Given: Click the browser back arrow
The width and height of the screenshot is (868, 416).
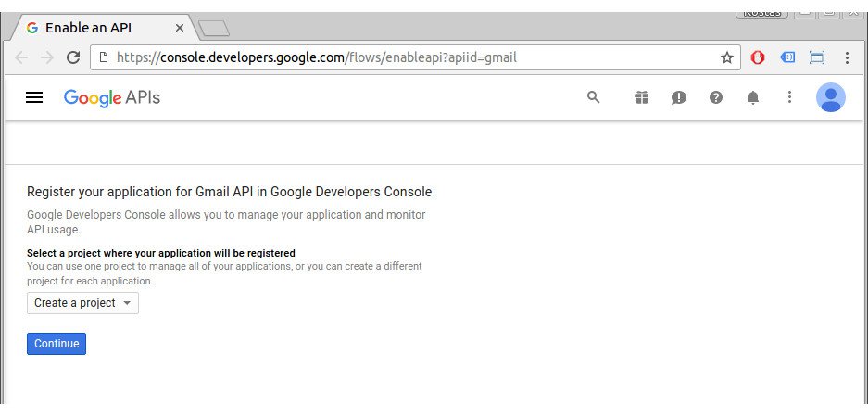Looking at the screenshot, I should tap(21, 57).
